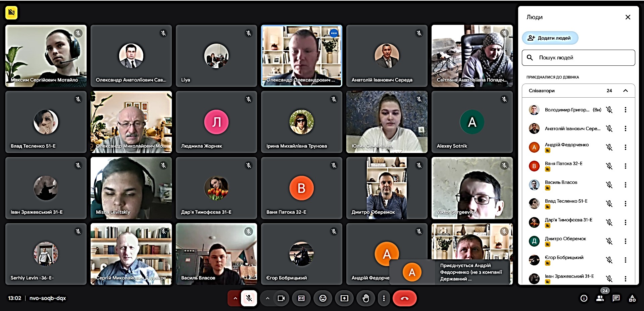Leave the call with the red hang-up button
This screenshot has height=311, width=644.
pyautogui.click(x=404, y=298)
